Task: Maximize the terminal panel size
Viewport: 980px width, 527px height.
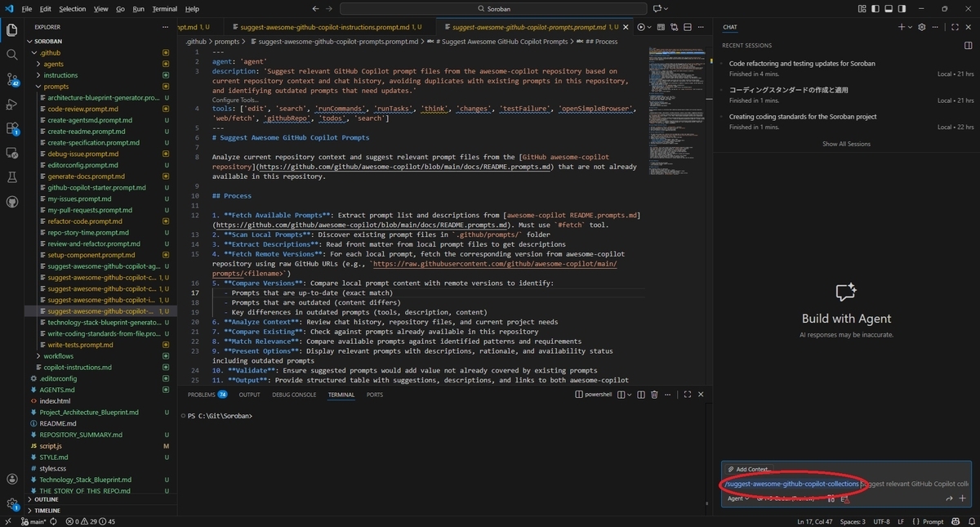Action: point(686,395)
